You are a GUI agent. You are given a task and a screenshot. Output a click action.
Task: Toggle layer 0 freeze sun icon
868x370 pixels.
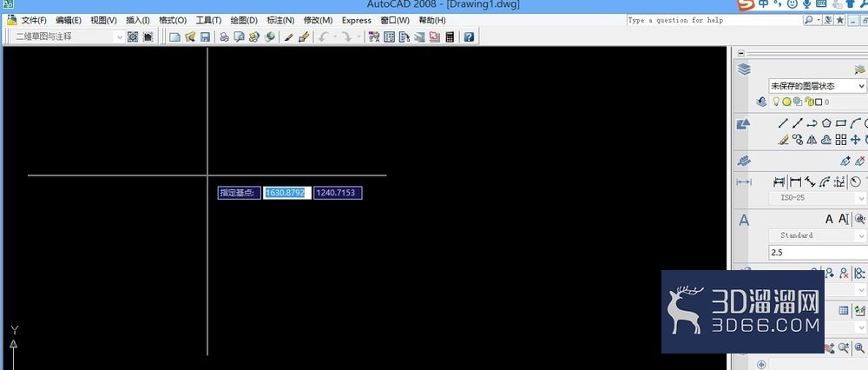786,102
